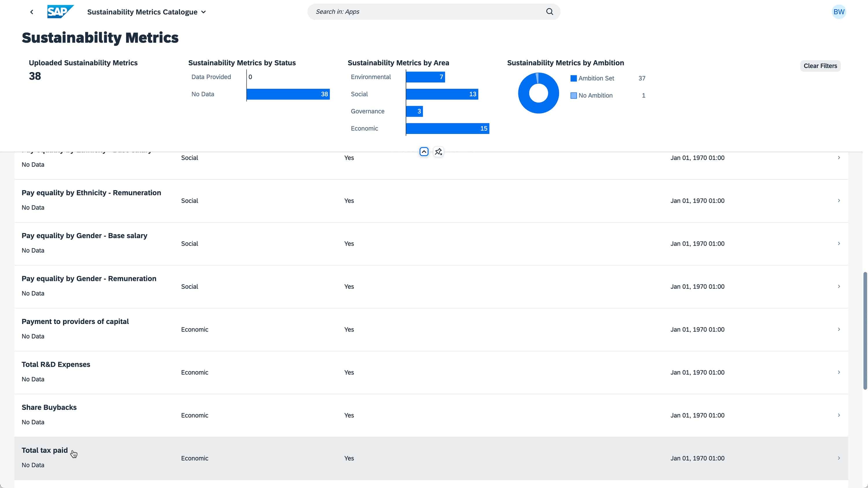The height and width of the screenshot is (488, 868).
Task: Click the pin/compare icon next to chart
Action: (x=438, y=151)
